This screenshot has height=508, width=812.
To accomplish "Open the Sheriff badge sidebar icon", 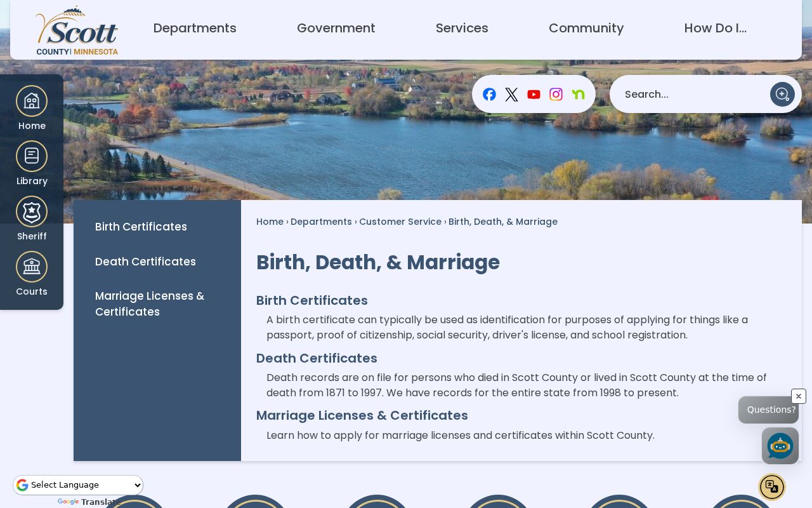I will pyautogui.click(x=32, y=218).
